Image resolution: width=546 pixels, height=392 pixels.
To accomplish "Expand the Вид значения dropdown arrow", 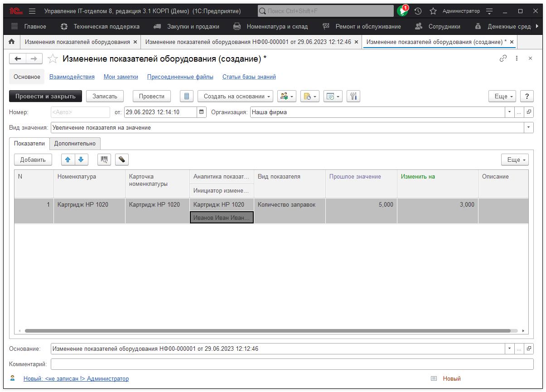I will 528,128.
